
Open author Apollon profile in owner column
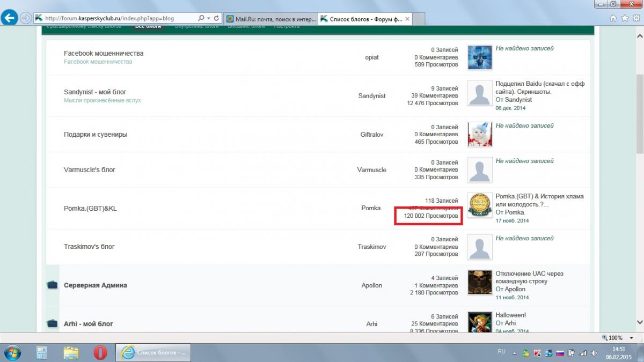(x=372, y=285)
